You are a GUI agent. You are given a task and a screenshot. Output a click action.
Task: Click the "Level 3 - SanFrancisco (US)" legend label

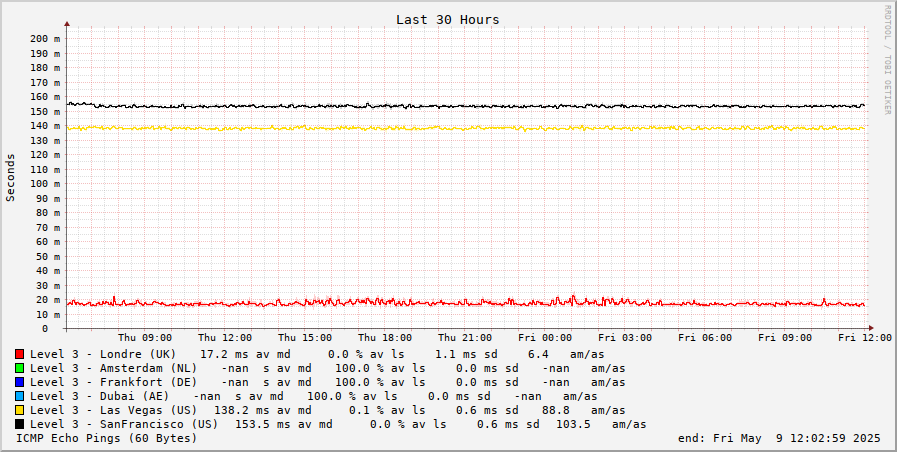coord(124,424)
